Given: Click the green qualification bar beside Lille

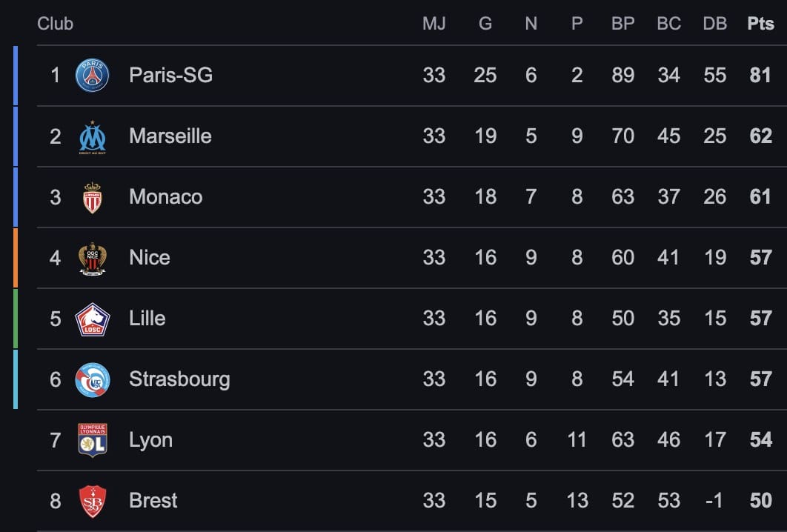Looking at the screenshot, I should (x=16, y=319).
